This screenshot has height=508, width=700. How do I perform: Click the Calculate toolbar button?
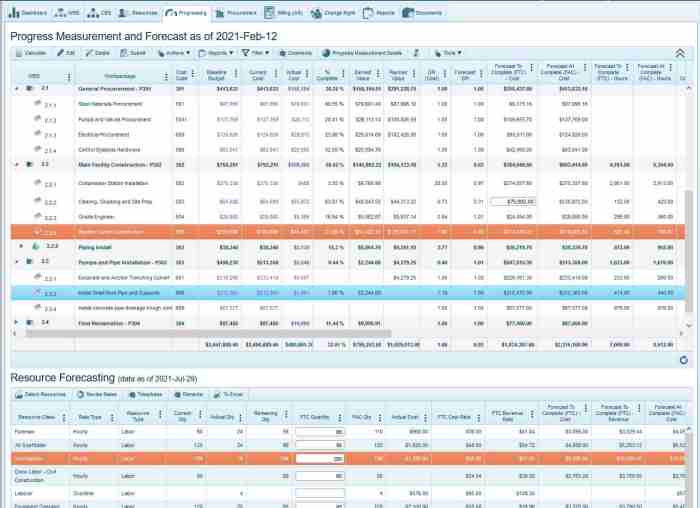[x=31, y=53]
